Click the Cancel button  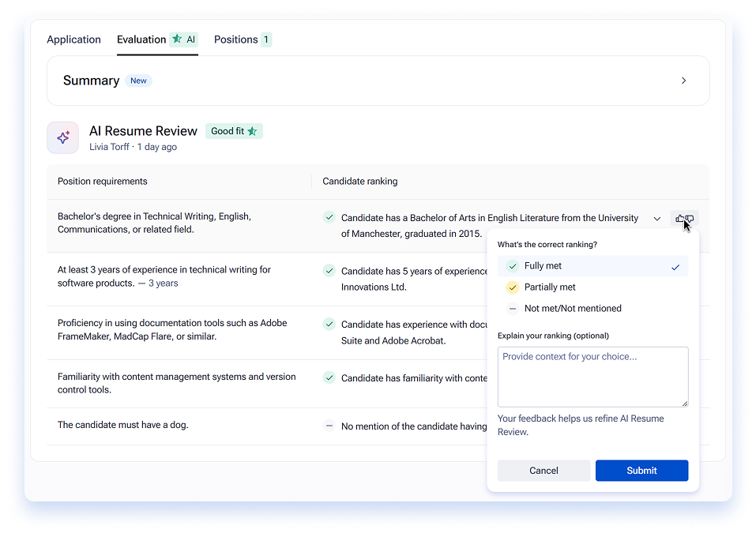[x=543, y=471]
